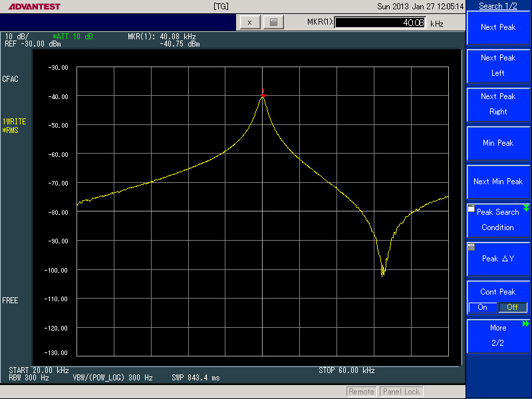Click the dialog icon on Peak Search Condition
532x399 pixels.
click(471, 209)
